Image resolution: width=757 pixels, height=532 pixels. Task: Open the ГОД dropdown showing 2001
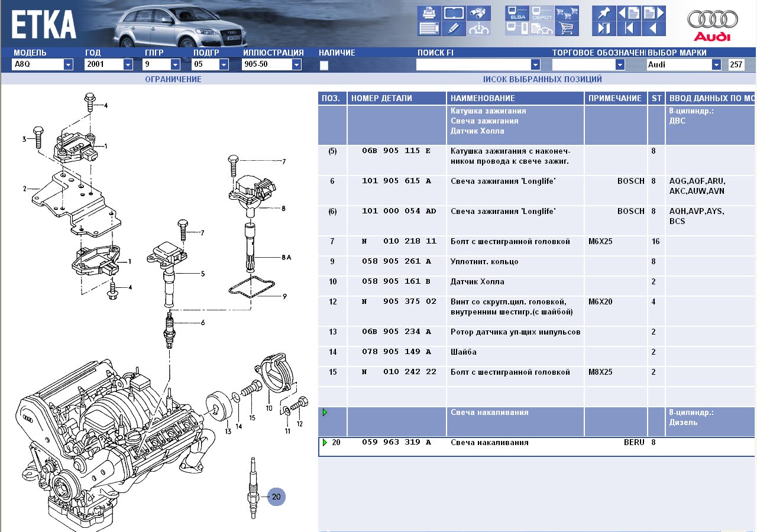pos(128,64)
